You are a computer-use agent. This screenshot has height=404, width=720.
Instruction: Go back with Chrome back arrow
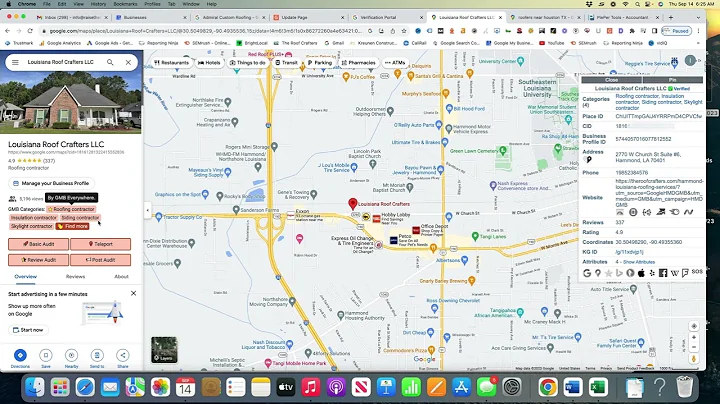tap(7, 31)
